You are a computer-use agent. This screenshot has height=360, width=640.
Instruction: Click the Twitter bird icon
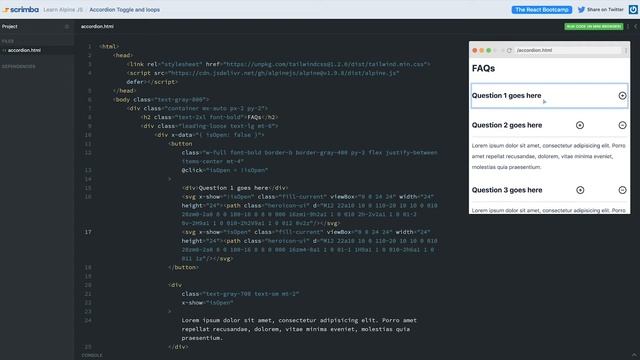[x=581, y=9]
